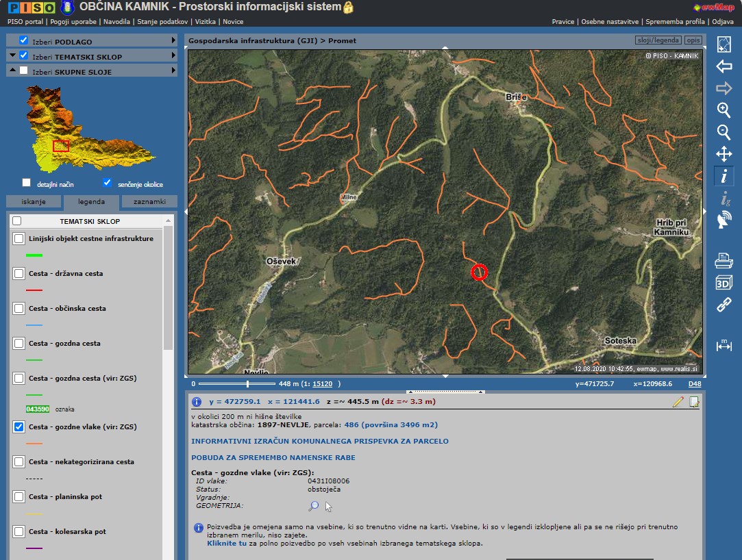Click the sloji/legenda button

pos(658,40)
